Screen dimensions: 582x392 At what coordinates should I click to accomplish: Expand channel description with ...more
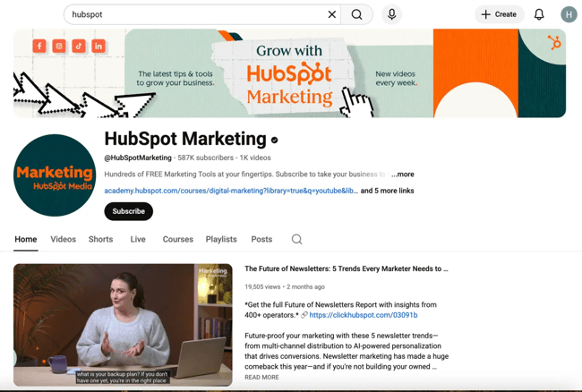403,175
